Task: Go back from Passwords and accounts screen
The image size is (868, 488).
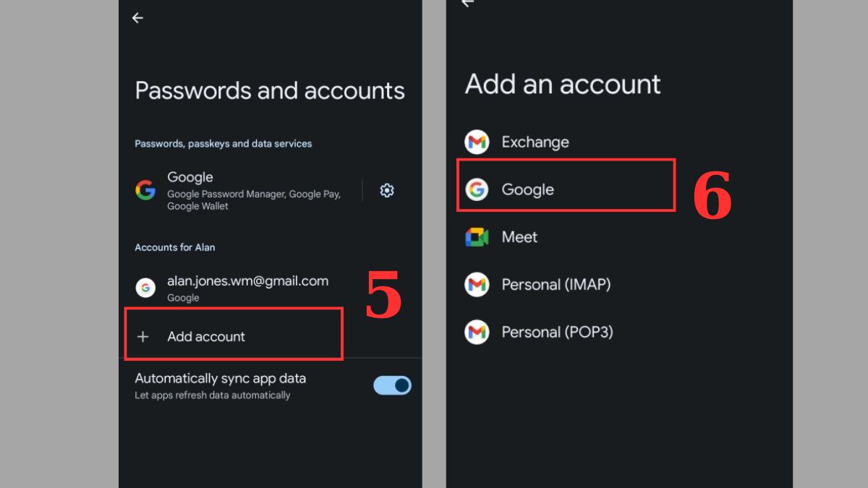Action: tap(137, 18)
